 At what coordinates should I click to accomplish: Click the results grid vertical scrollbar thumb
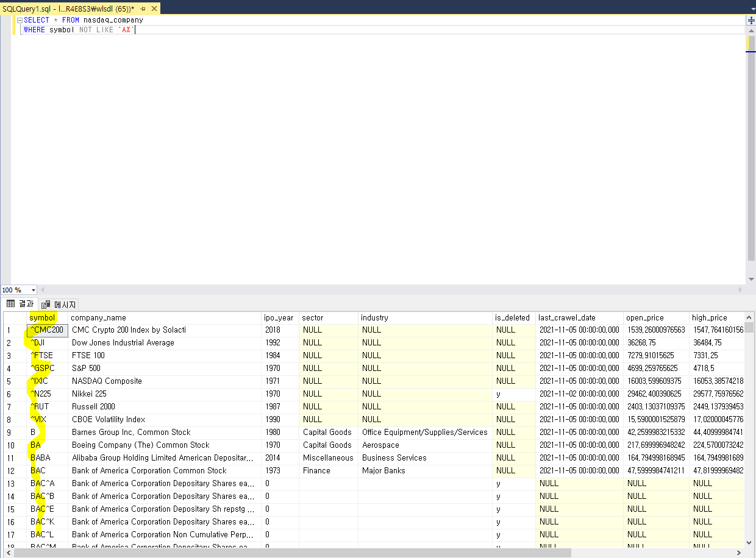[x=749, y=327]
